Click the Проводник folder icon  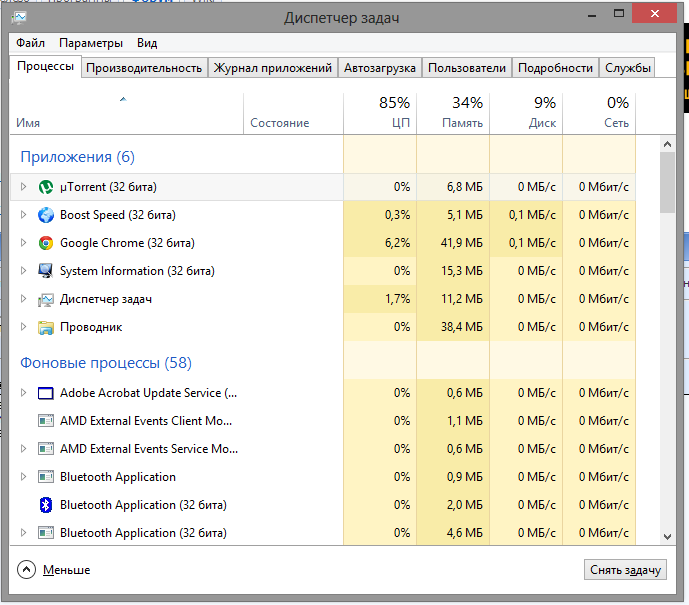pos(45,327)
